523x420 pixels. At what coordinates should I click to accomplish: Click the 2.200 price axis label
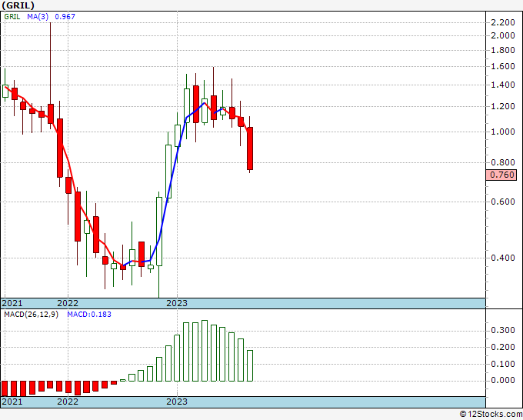(x=503, y=22)
